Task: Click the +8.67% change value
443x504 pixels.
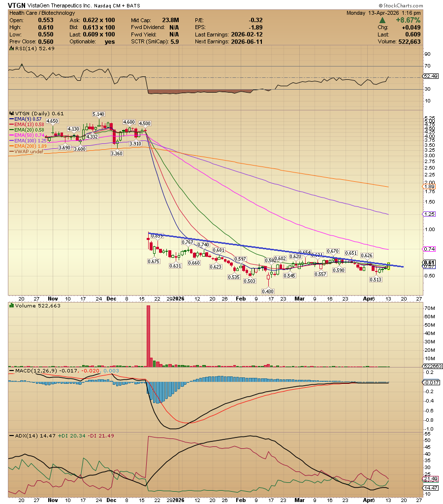Action: (408, 20)
